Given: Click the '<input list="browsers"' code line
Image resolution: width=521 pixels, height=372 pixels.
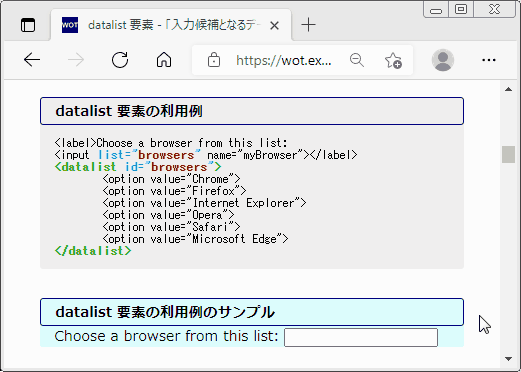Looking at the screenshot, I should click(x=206, y=155).
